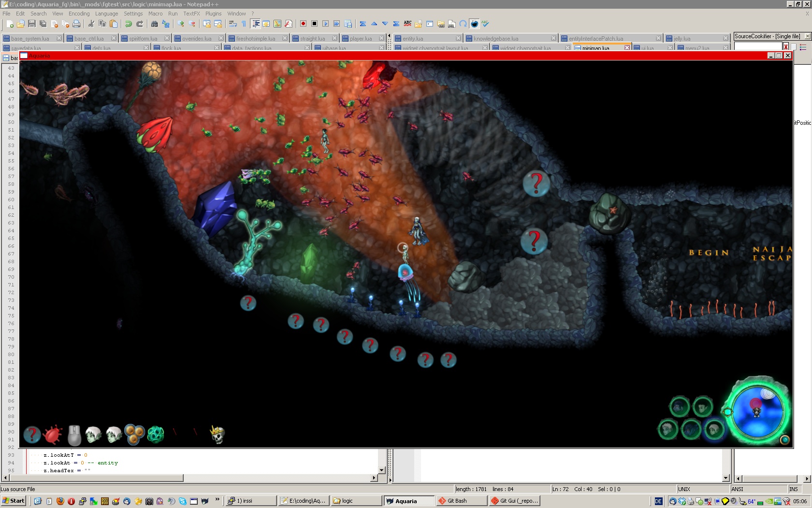Open the entity.lua tab
The image size is (812, 508).
click(x=413, y=39)
